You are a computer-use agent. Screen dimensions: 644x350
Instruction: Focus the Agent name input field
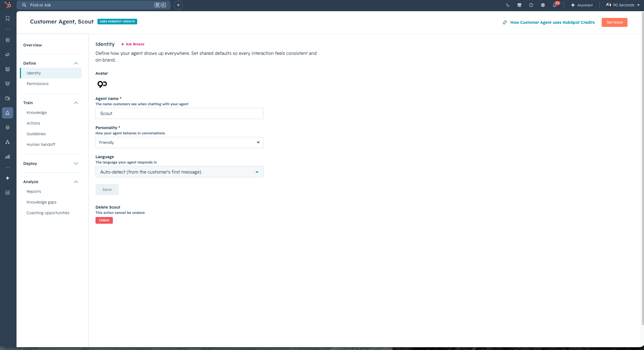179,113
